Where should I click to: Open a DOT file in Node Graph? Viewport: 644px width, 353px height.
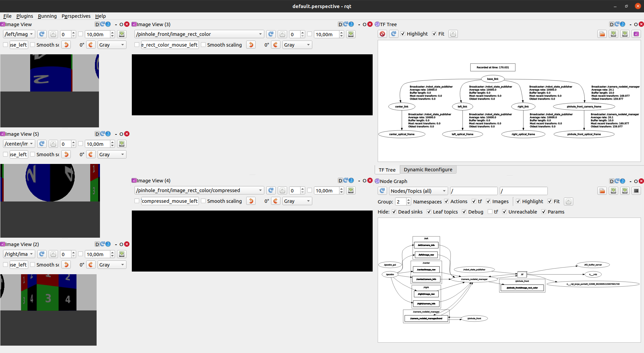click(x=602, y=191)
